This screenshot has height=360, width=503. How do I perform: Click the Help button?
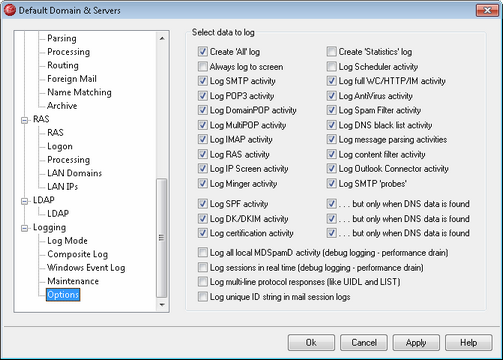click(x=468, y=343)
